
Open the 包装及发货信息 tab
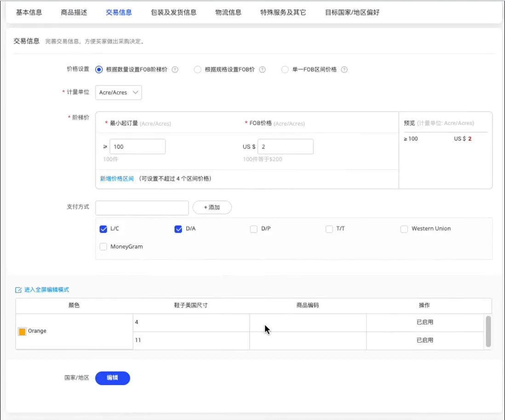click(x=173, y=12)
